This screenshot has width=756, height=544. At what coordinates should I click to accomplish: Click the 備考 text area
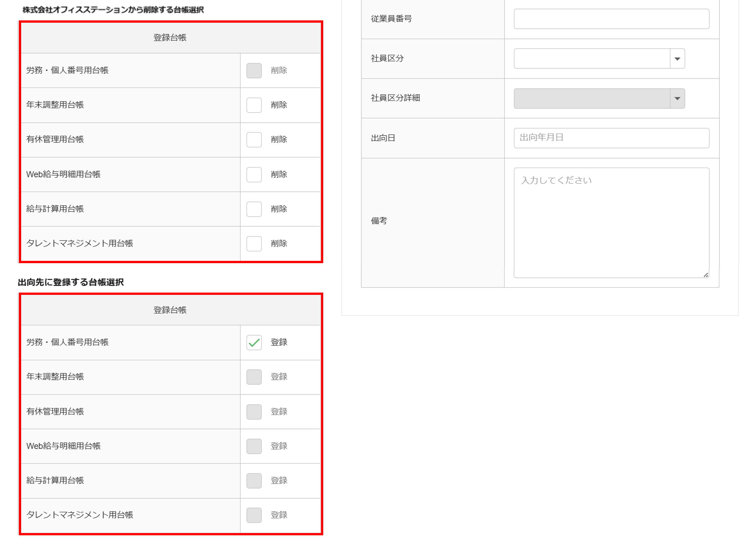click(x=611, y=223)
